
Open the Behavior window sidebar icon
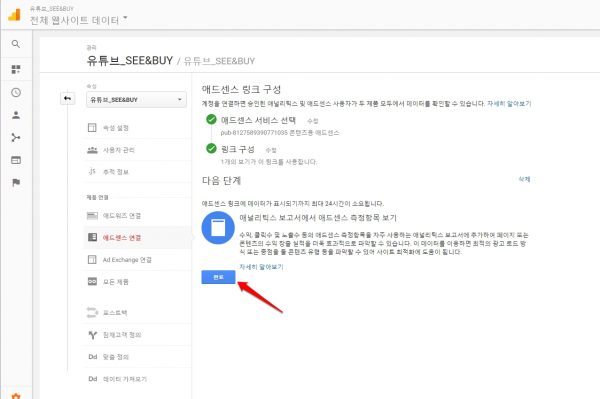click(16, 160)
